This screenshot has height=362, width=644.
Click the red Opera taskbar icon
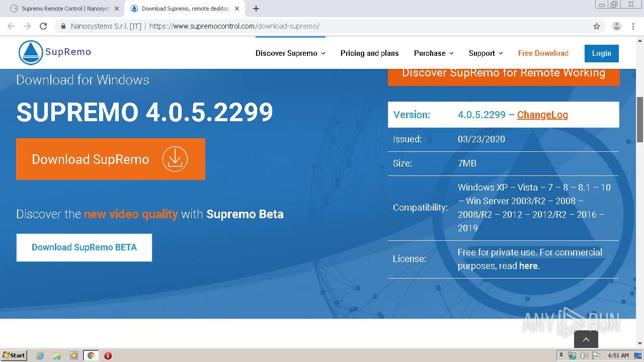(x=108, y=355)
